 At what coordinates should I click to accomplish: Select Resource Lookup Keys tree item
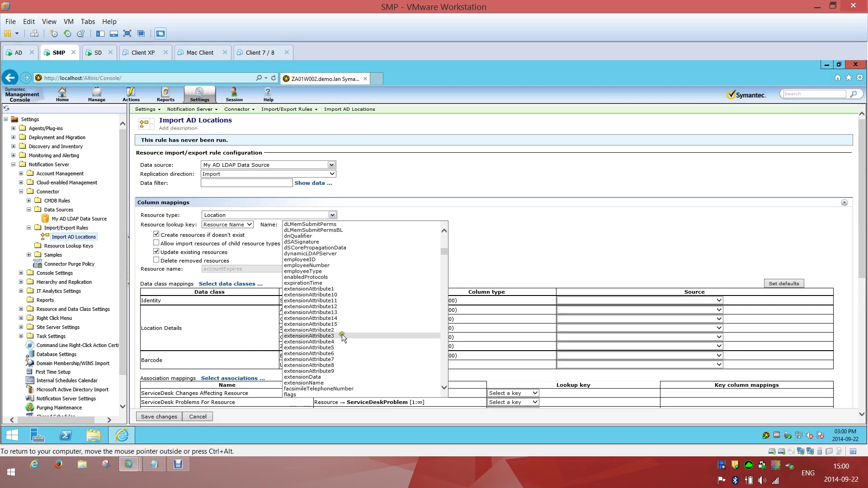68,246
